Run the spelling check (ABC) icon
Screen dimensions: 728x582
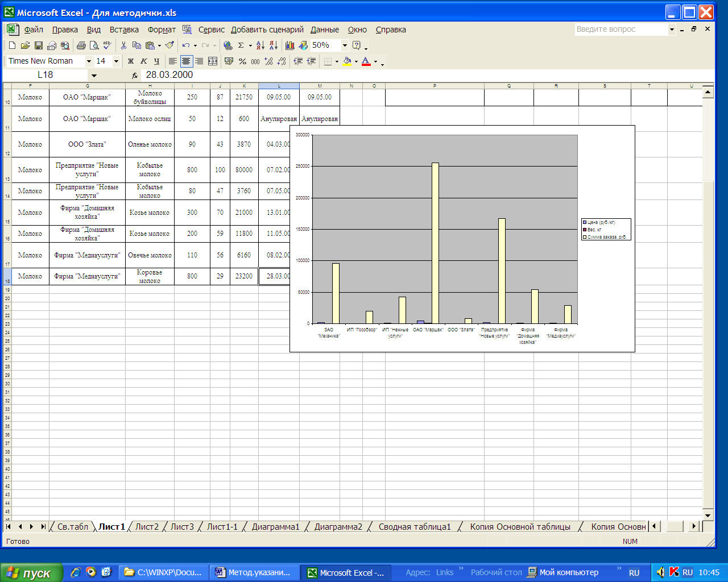107,45
